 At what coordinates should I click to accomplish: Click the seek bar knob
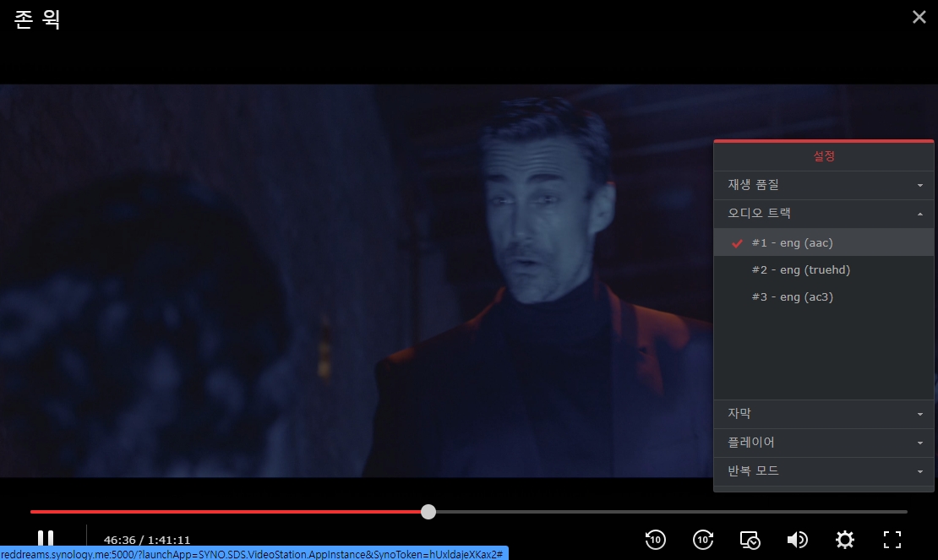tap(428, 512)
